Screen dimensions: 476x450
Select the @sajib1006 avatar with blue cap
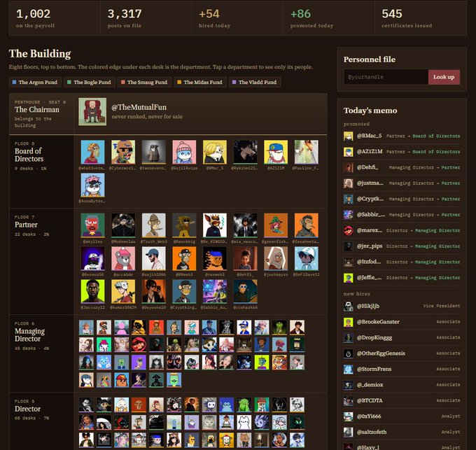(154, 258)
